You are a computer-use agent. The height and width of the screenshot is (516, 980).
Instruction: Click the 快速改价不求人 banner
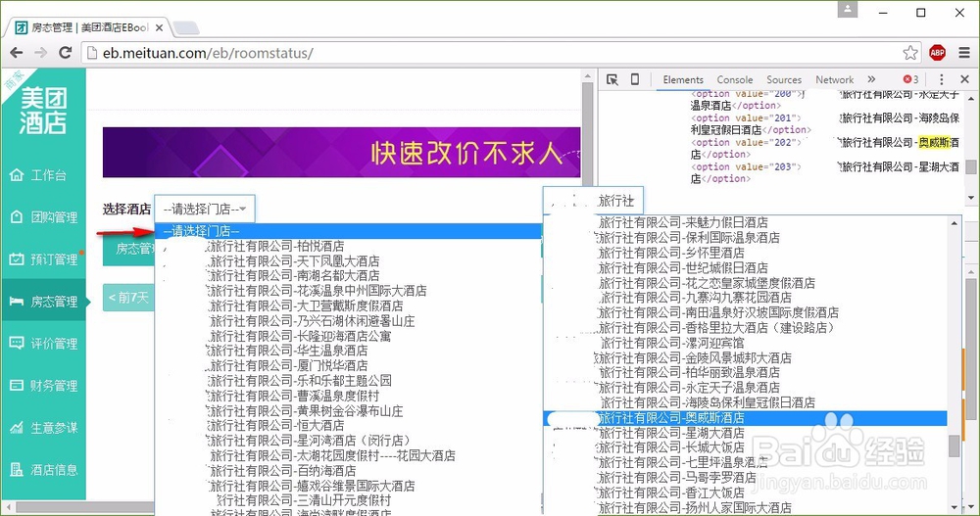[341, 153]
